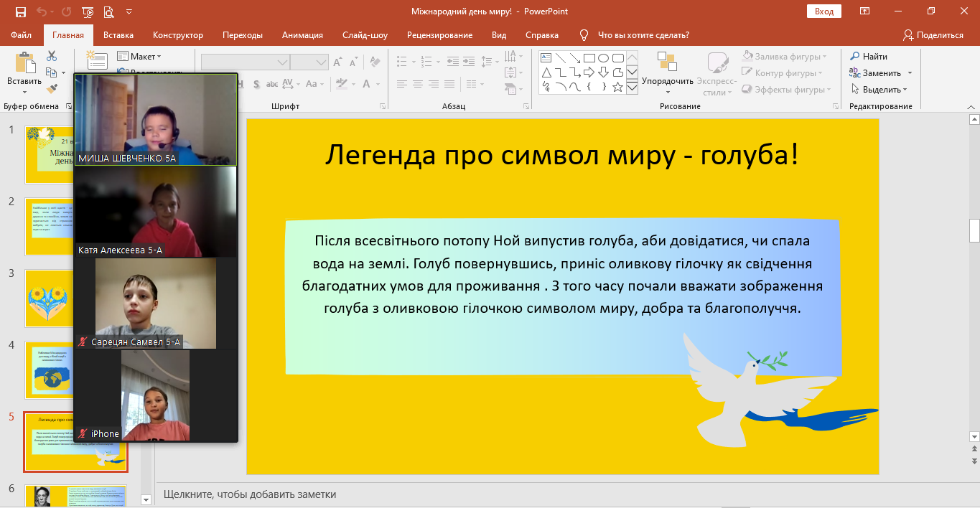
Task: Open the Файл menu tab
Action: 22,35
